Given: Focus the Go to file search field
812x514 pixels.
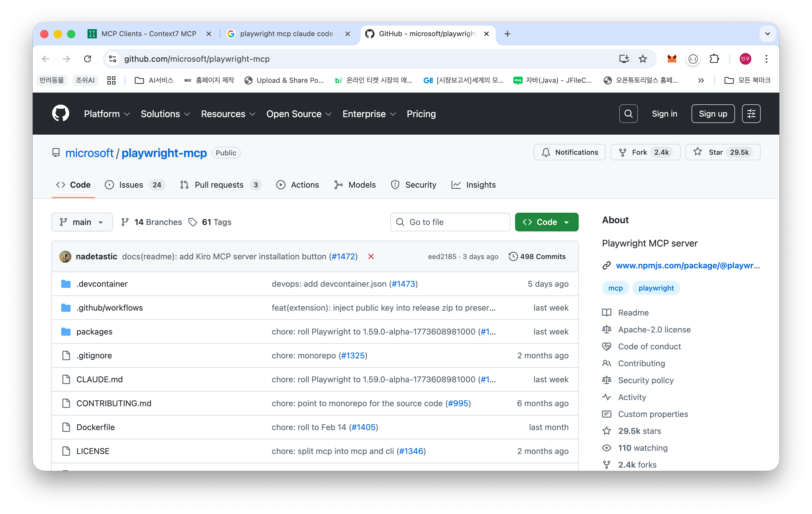Looking at the screenshot, I should [x=450, y=222].
